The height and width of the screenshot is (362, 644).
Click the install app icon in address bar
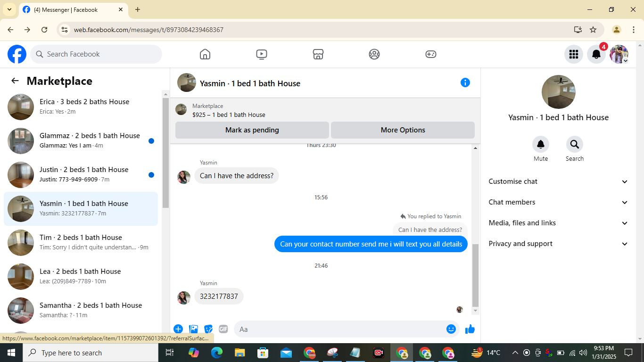pos(578,30)
